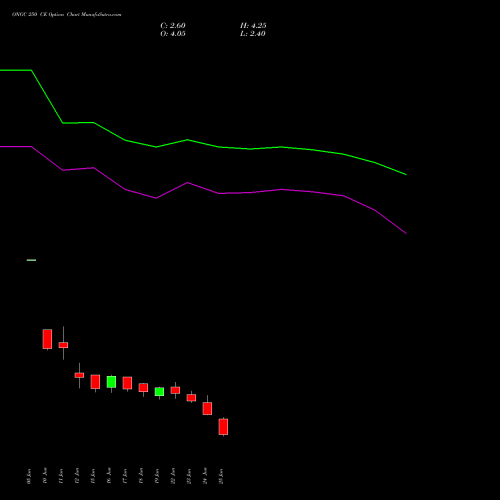
Task: Select the 11 Jan date label
Action: point(61,476)
